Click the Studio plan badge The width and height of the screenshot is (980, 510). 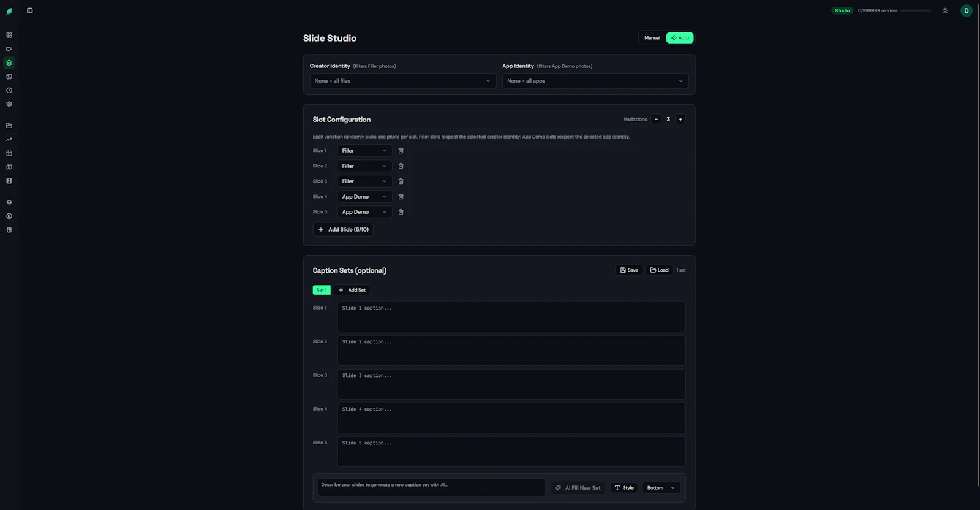click(842, 10)
